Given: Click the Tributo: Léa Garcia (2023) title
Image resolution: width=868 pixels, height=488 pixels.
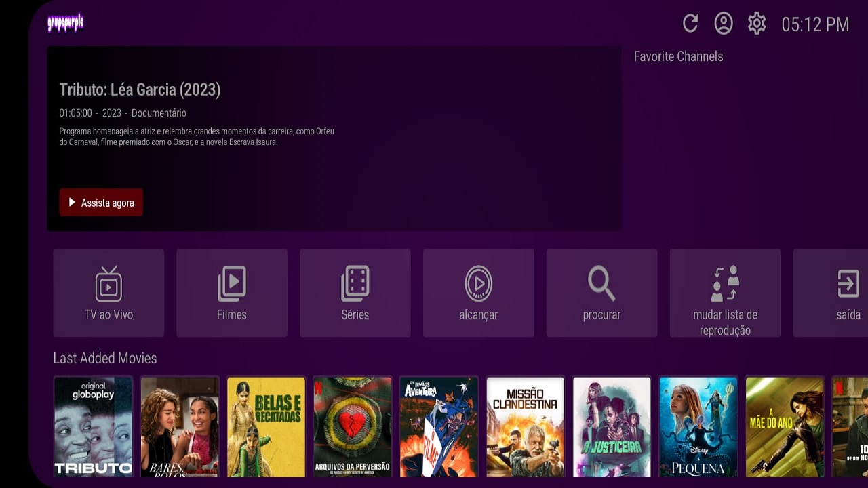Looking at the screenshot, I should [140, 89].
